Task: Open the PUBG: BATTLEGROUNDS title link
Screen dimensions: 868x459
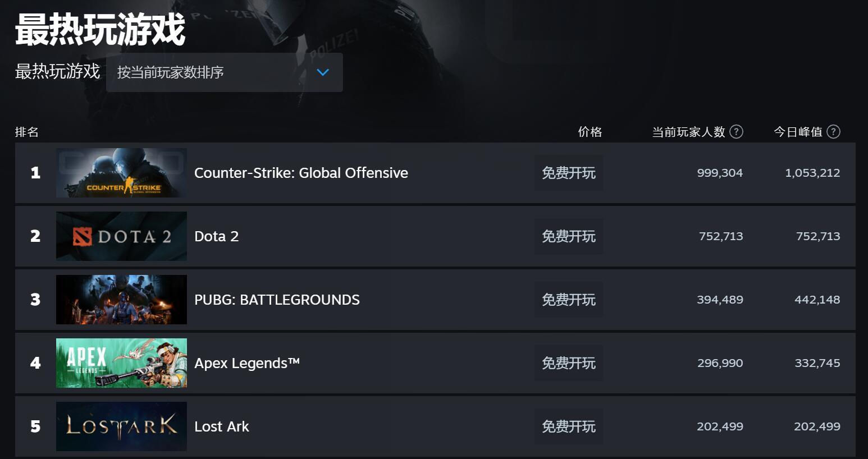Action: point(277,300)
